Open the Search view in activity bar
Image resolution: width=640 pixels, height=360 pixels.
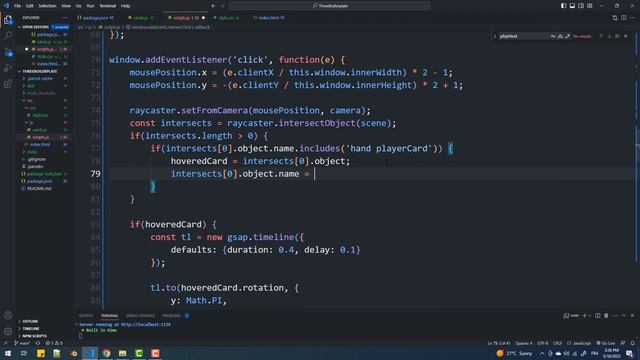coord(8,36)
